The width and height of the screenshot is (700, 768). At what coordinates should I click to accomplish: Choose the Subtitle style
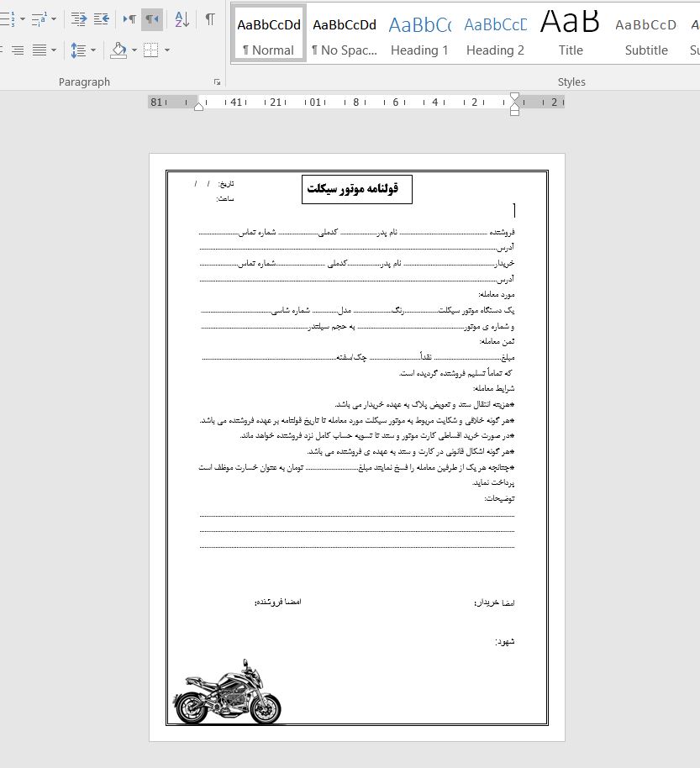tap(646, 34)
